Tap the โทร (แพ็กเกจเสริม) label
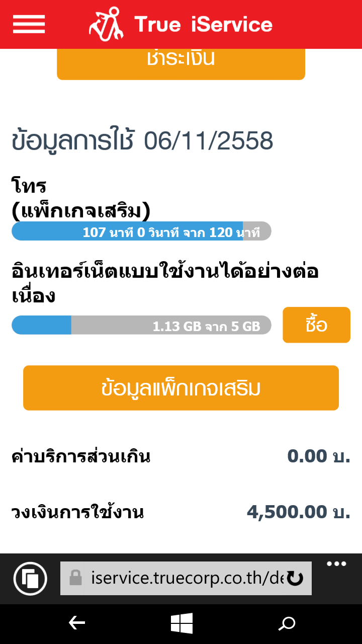362x644 pixels. (80, 199)
